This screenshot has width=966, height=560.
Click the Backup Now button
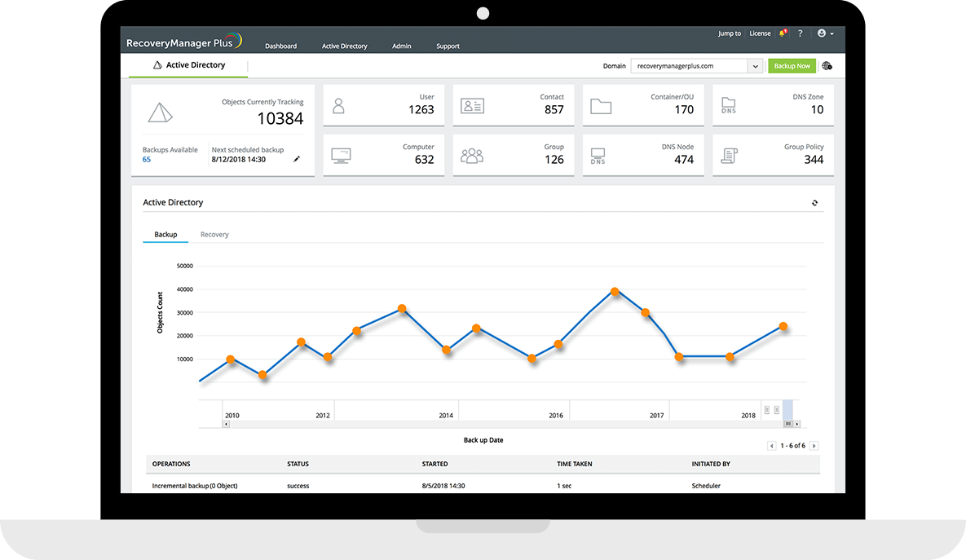pyautogui.click(x=792, y=66)
